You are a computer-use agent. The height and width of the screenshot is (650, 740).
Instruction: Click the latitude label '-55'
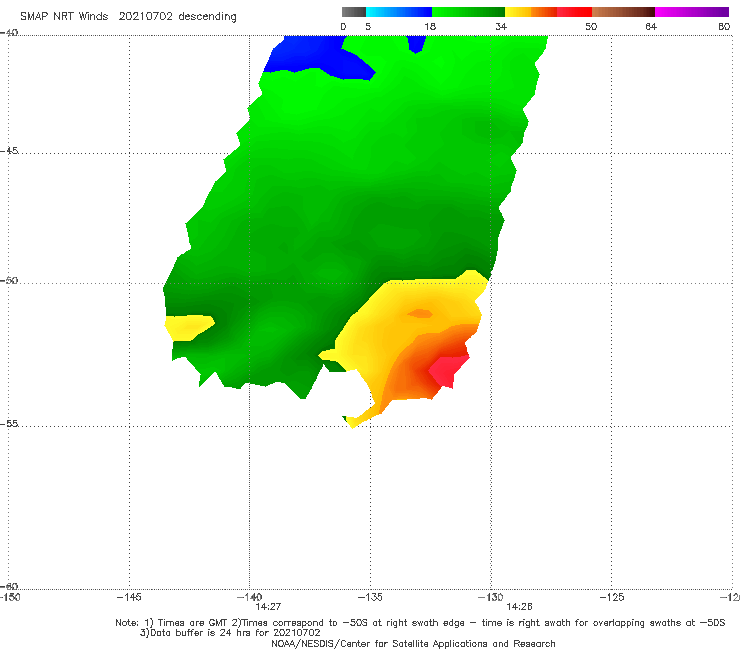point(9,423)
